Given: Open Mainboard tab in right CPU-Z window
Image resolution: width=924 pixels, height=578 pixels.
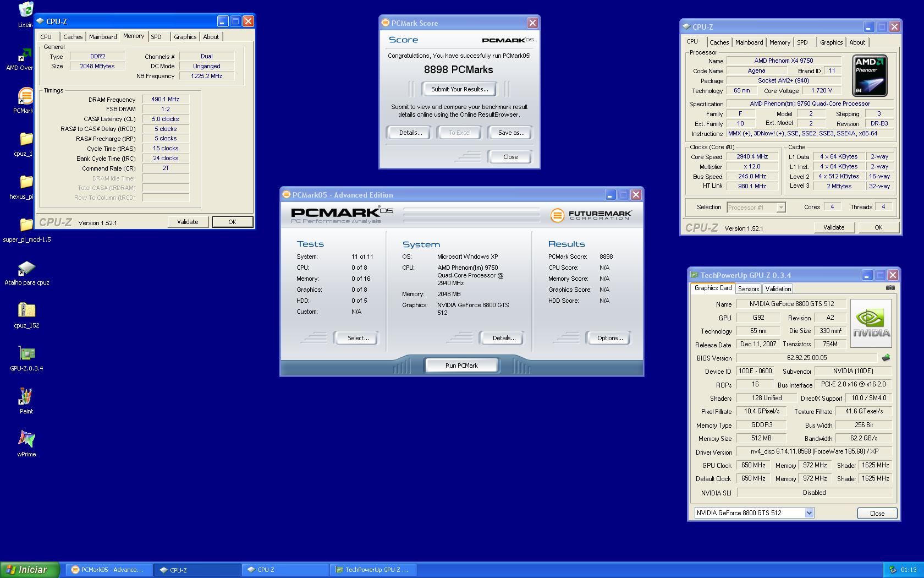Looking at the screenshot, I should tap(749, 42).
